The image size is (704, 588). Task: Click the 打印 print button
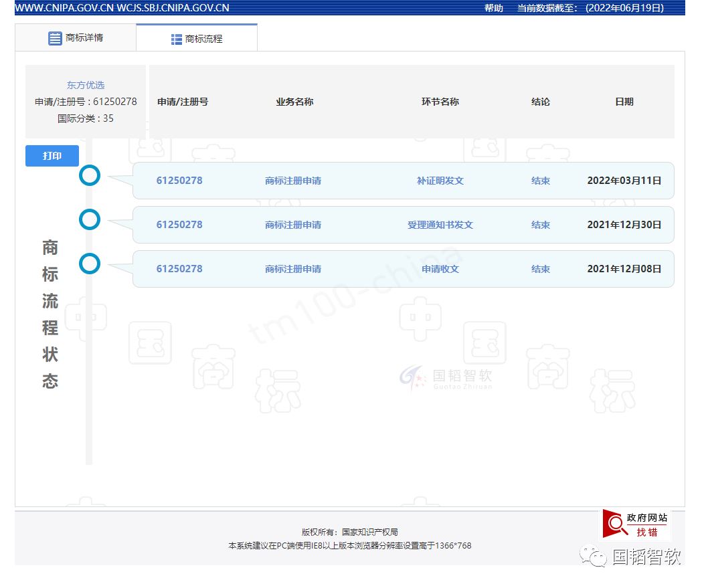(52, 156)
